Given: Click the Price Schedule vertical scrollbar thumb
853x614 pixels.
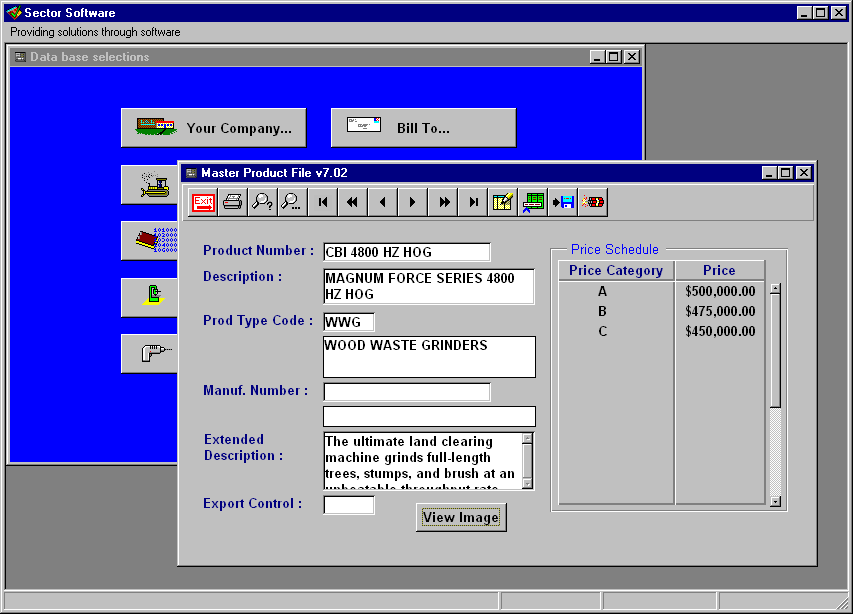Looking at the screenshot, I should point(776,351).
